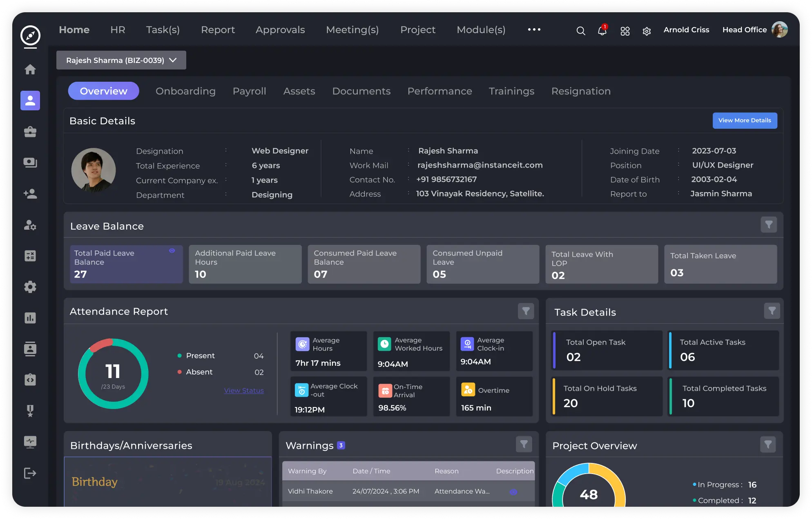Toggle the eye icon on Total Paid Leave card
Screen dimensions: 812x519
tap(172, 251)
